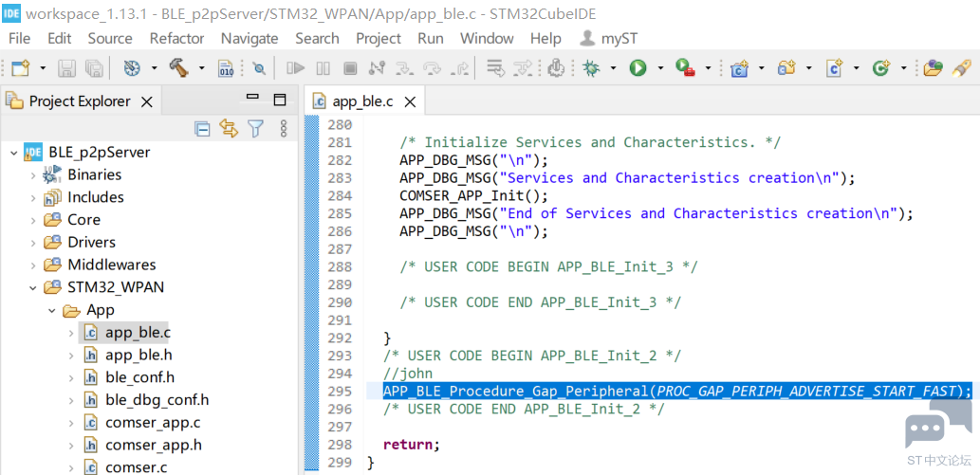Open External Tools dropdown arrow
Screen dimensions: 980x475
pyautogui.click(x=708, y=68)
